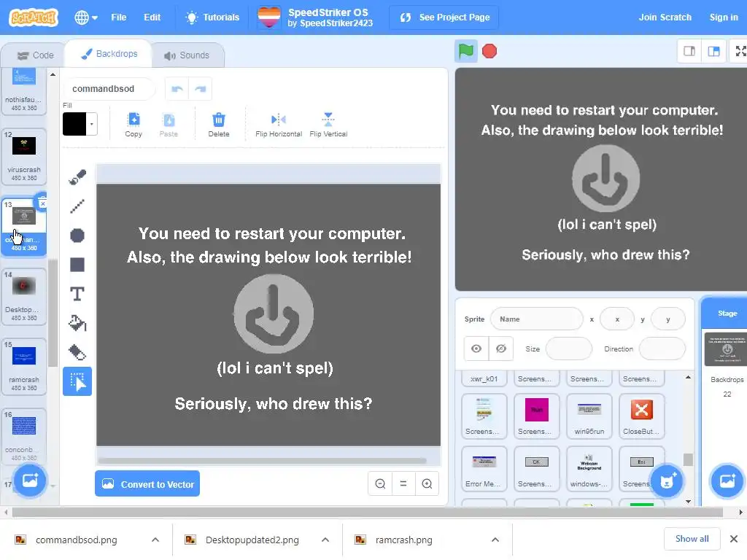Open the language globe dropdown
747x560 pixels.
pyautogui.click(x=86, y=17)
